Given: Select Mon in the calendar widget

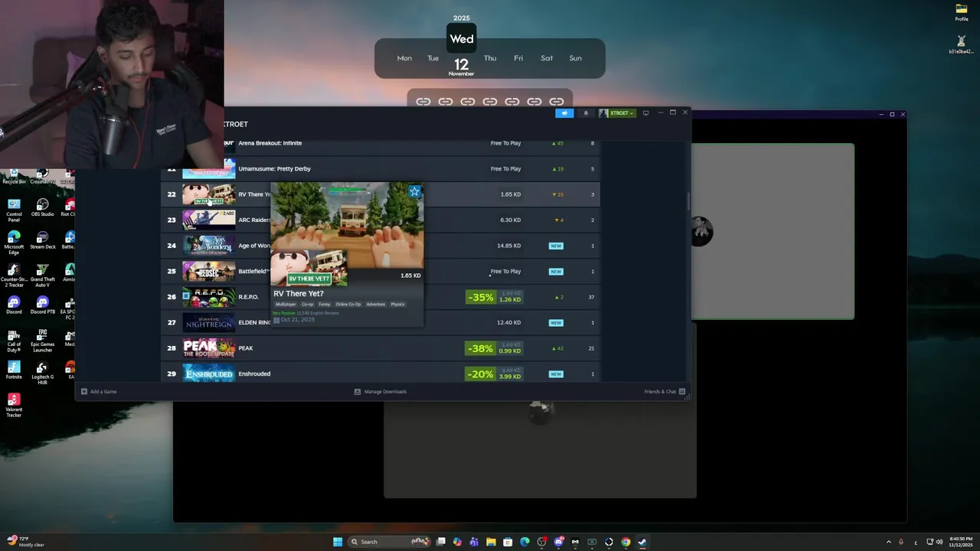Looking at the screenshot, I should (x=404, y=58).
